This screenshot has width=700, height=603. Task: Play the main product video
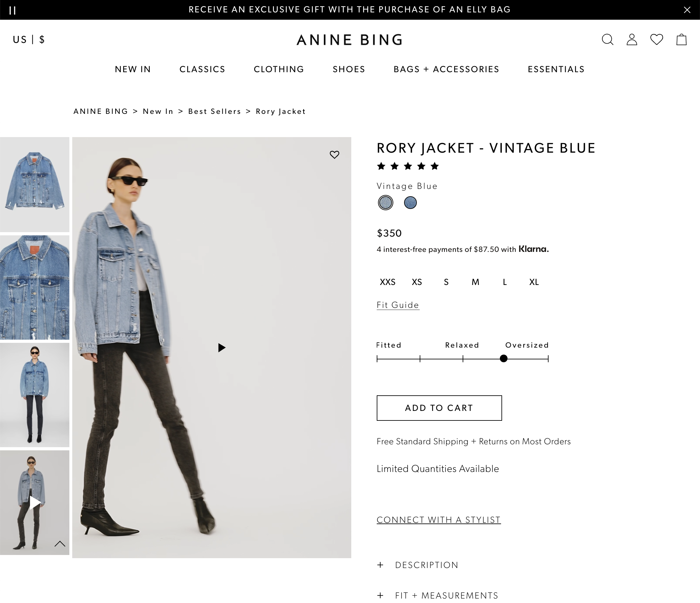222,347
